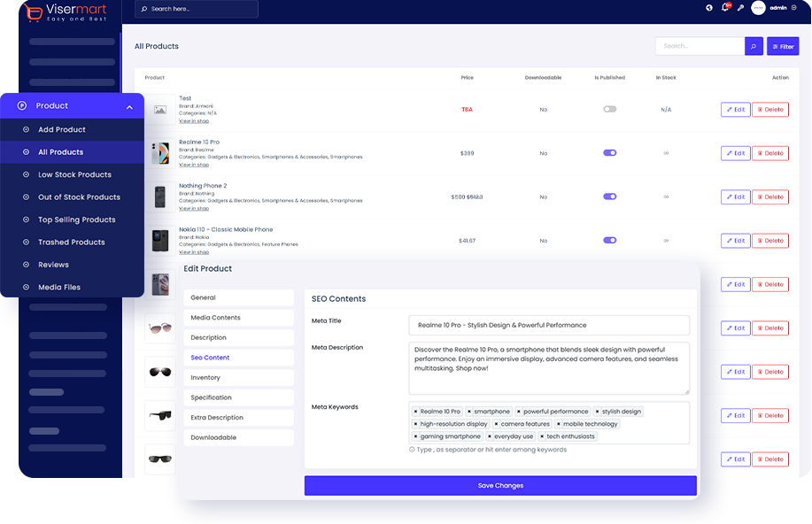Focus the All Products search box
The height and width of the screenshot is (524, 812).
coord(700,46)
